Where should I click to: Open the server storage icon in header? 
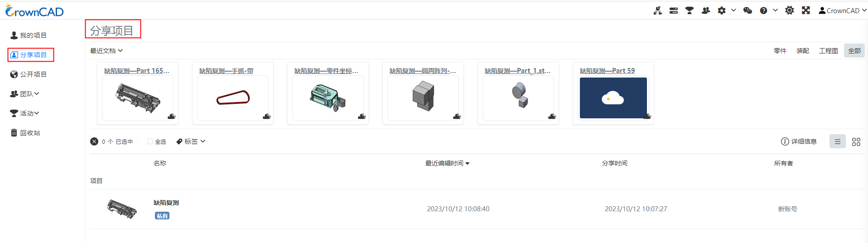[x=674, y=10]
